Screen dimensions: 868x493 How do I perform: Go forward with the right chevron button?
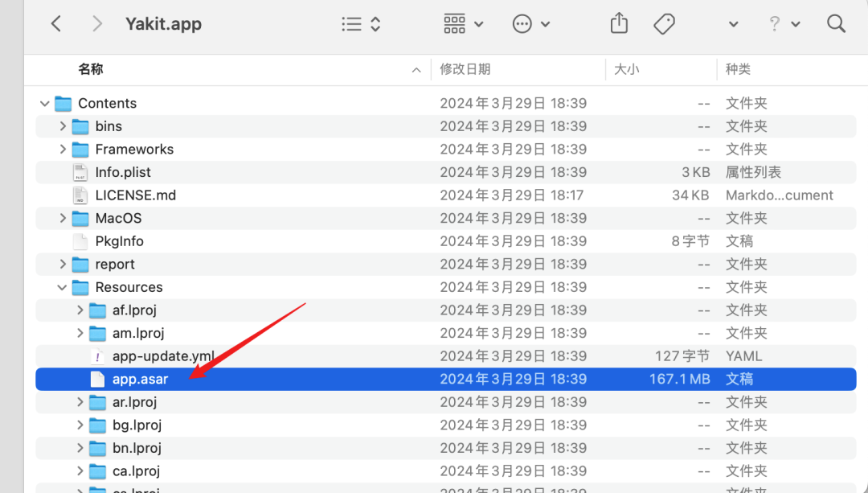click(x=97, y=24)
